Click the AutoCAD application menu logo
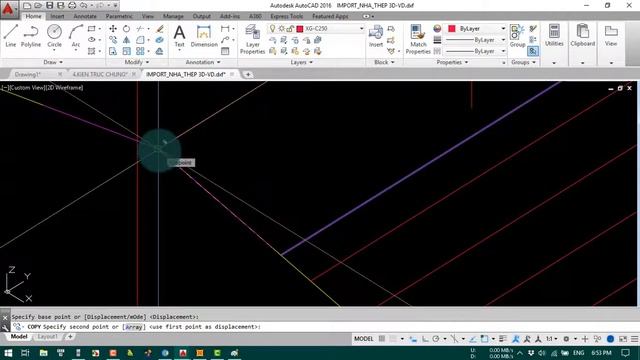Screen dimensions: 640x360 pos(9,9)
